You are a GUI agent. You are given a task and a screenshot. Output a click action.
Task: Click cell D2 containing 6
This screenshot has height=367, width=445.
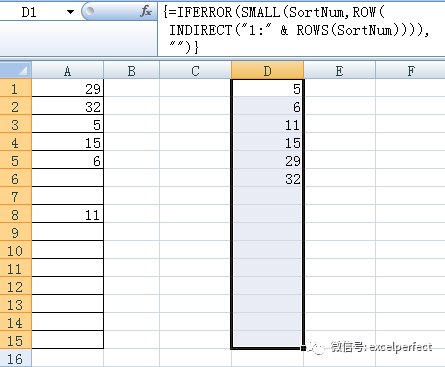267,106
